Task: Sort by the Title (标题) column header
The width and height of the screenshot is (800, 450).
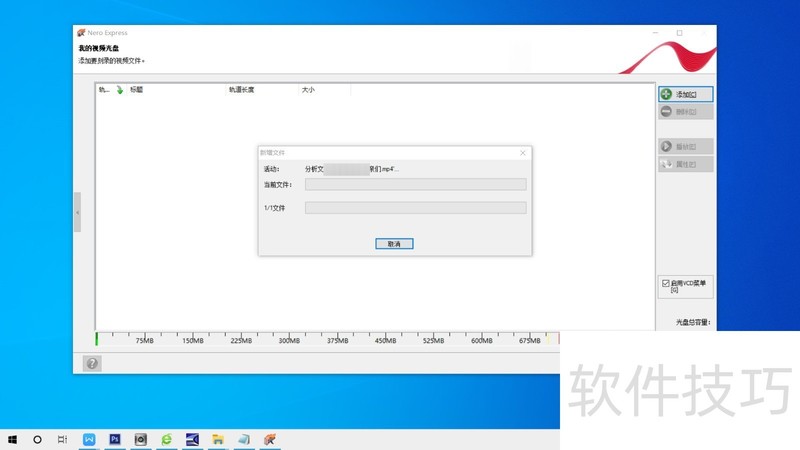Action: [137, 90]
